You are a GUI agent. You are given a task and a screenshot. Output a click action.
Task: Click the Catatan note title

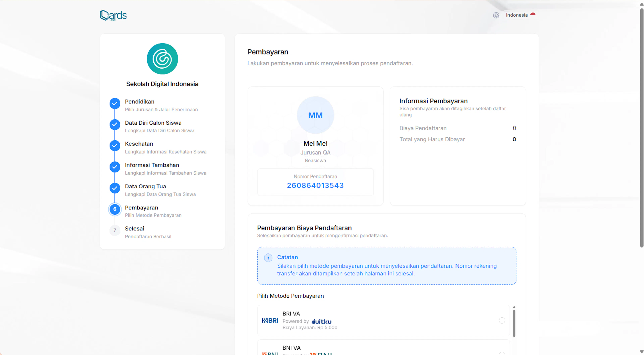287,257
